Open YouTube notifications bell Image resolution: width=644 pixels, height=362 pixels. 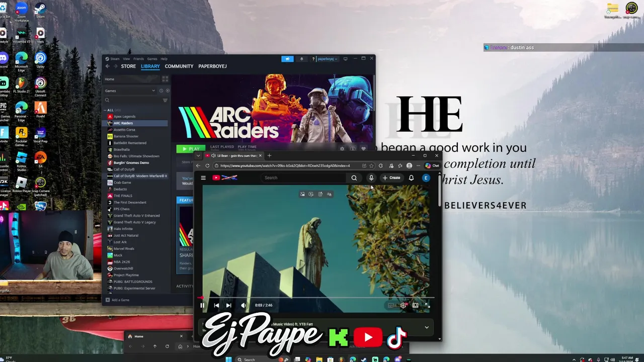411,177
